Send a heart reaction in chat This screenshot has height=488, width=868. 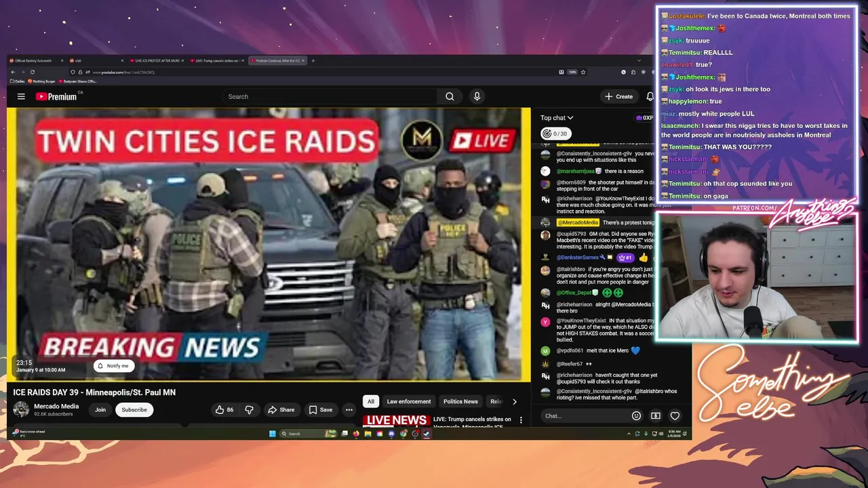[675, 415]
